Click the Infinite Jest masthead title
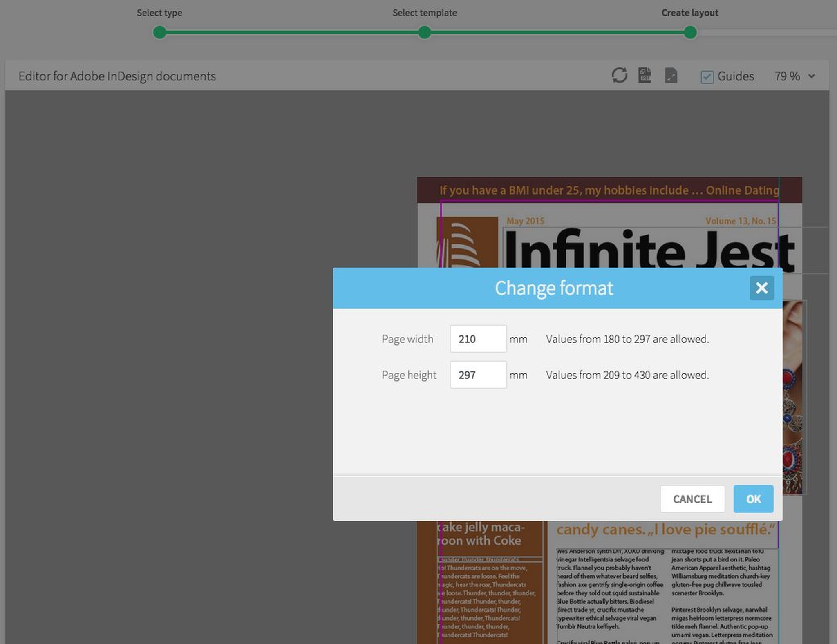Image resolution: width=837 pixels, height=644 pixels. click(649, 249)
